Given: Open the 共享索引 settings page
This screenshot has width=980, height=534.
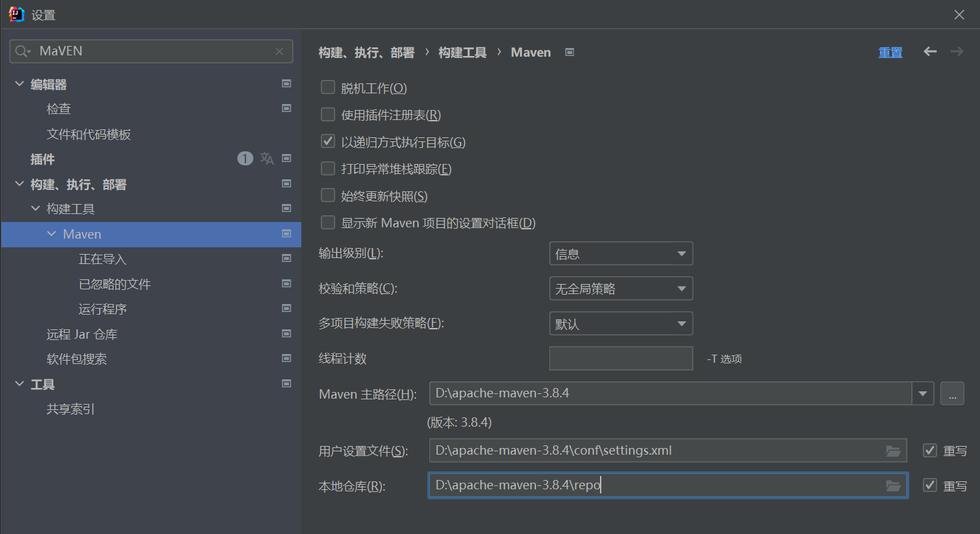Looking at the screenshot, I should pyautogui.click(x=71, y=409).
